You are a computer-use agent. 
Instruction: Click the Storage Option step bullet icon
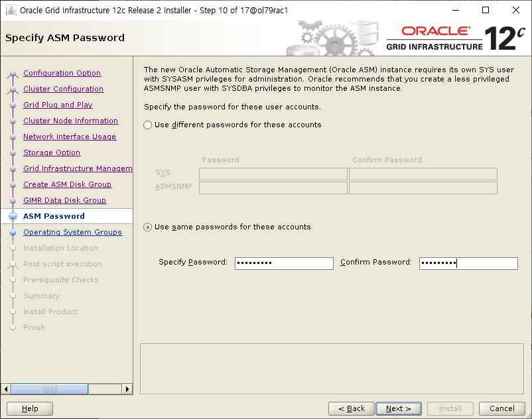coord(13,153)
